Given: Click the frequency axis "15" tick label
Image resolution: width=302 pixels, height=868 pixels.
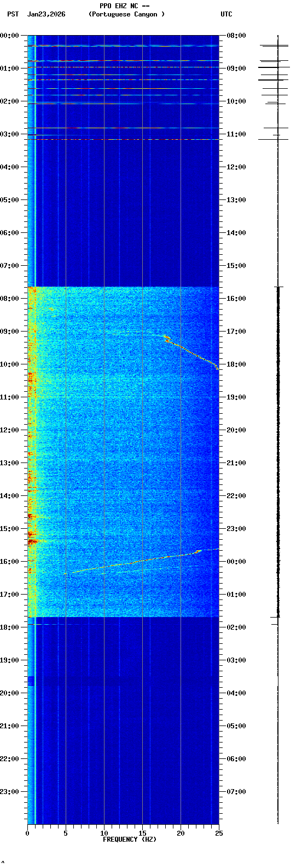Looking at the screenshot, I should (x=142, y=833).
